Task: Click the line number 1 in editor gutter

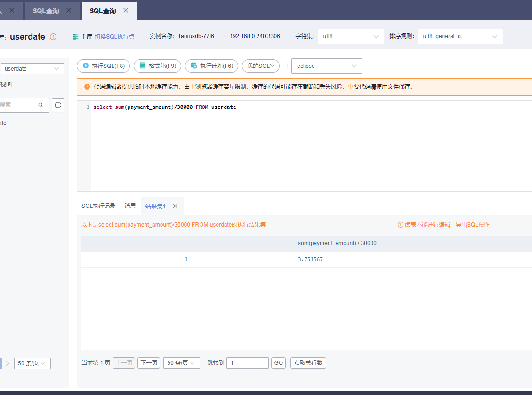Action: click(x=88, y=107)
